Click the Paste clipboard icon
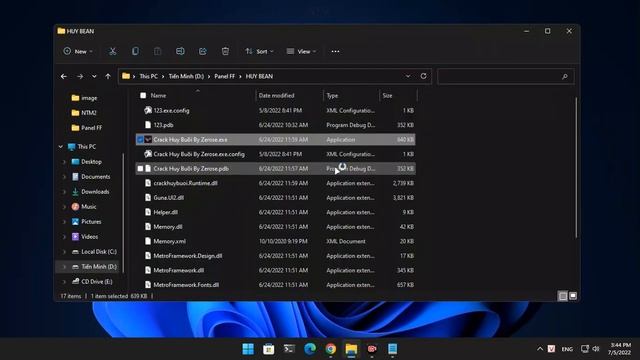 click(158, 51)
